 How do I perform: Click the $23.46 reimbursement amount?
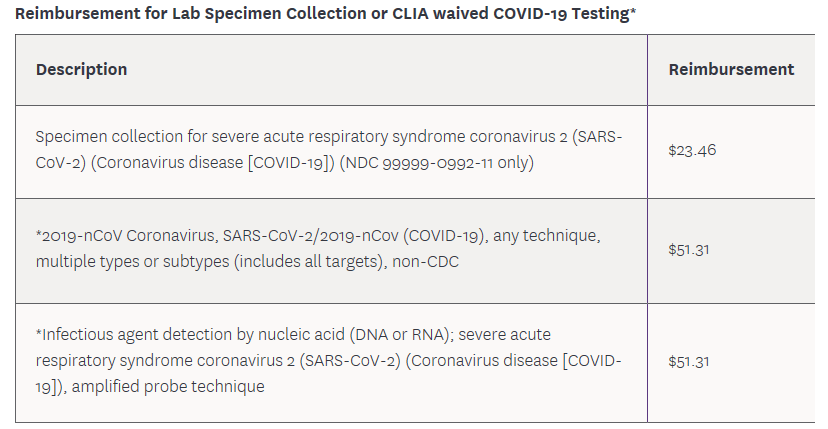pos(692,151)
